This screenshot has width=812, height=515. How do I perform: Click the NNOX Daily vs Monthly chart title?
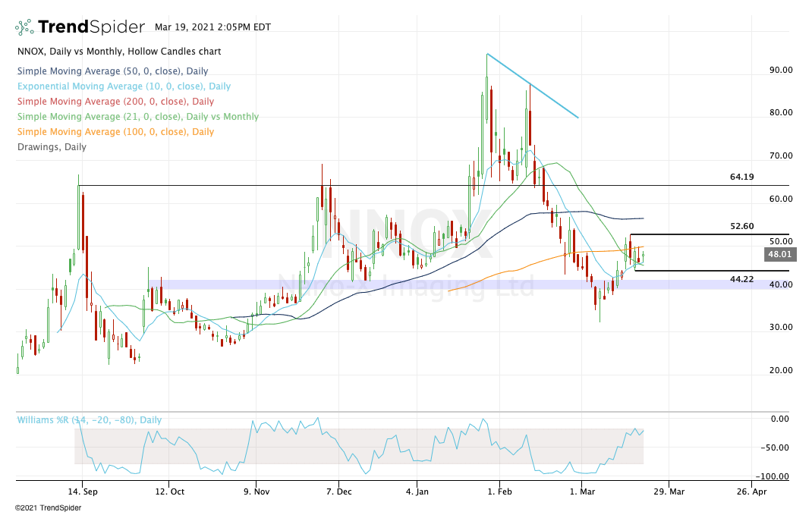(119, 52)
